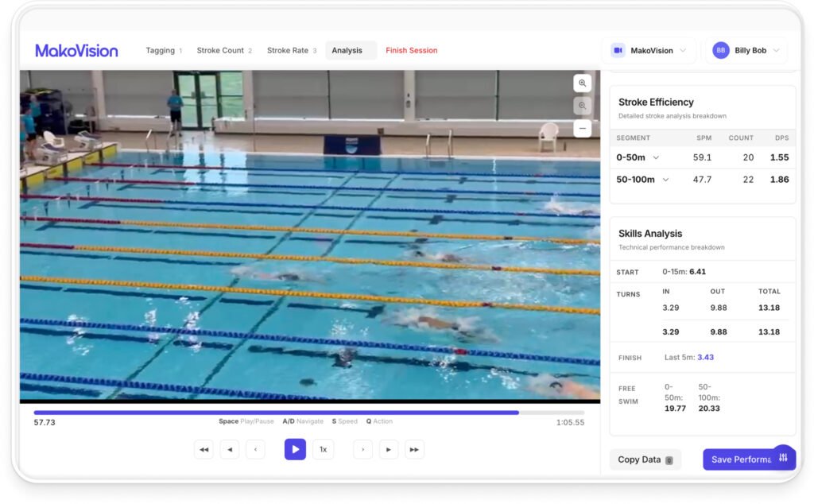Click the Copy Data button

tap(645, 459)
